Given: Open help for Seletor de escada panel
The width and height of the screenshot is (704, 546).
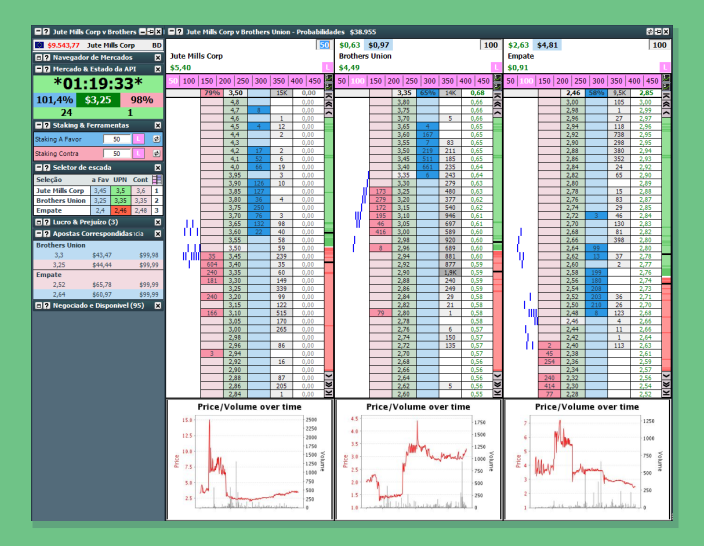Looking at the screenshot, I should point(46,167).
